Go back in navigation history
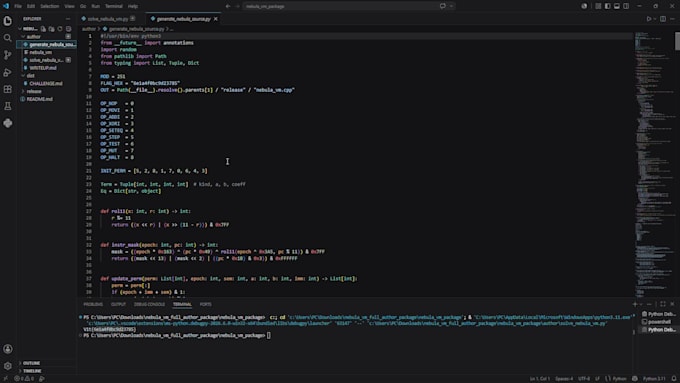The height and width of the screenshot is (383, 680). coord(228,6)
